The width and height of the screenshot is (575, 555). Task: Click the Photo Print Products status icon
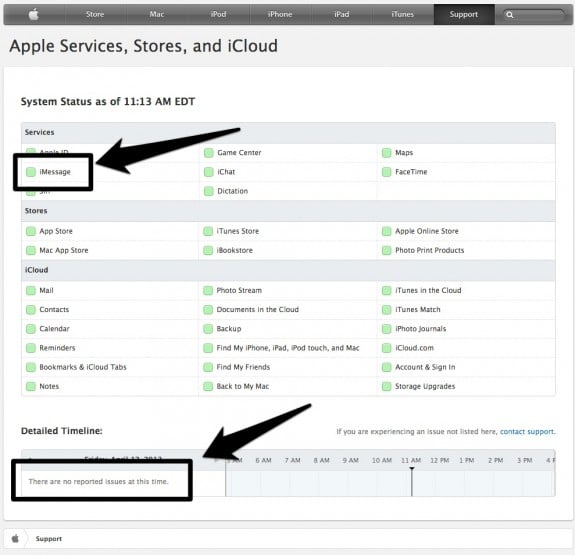387,250
